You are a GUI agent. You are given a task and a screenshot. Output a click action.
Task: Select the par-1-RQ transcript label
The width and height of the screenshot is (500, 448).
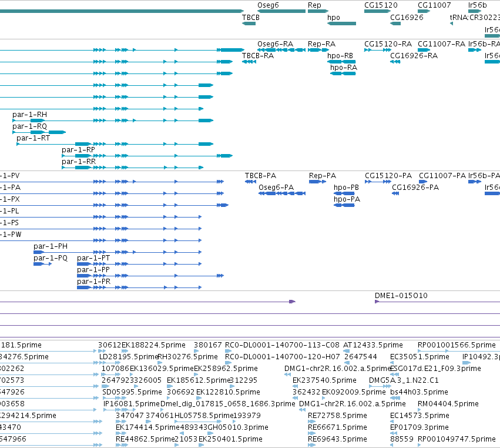point(29,126)
